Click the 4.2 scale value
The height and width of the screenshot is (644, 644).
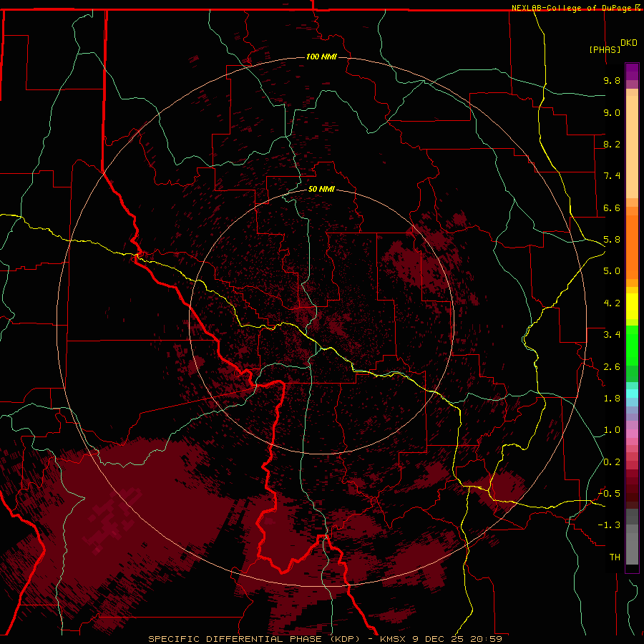(x=612, y=303)
